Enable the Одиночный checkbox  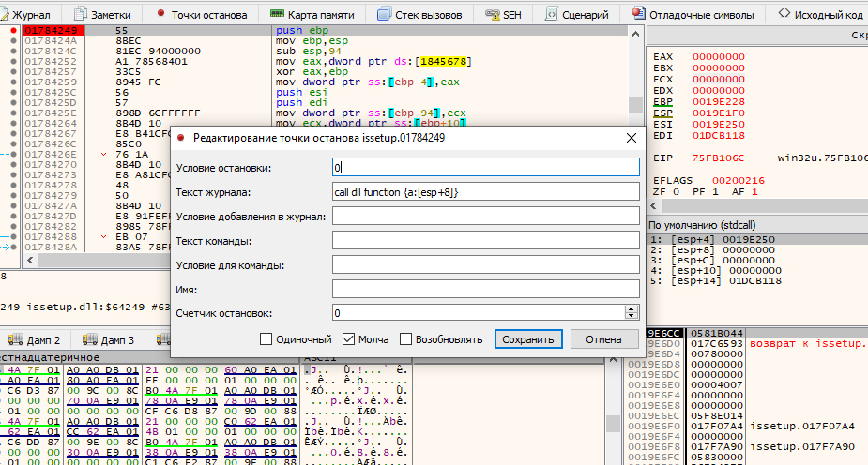pyautogui.click(x=266, y=338)
